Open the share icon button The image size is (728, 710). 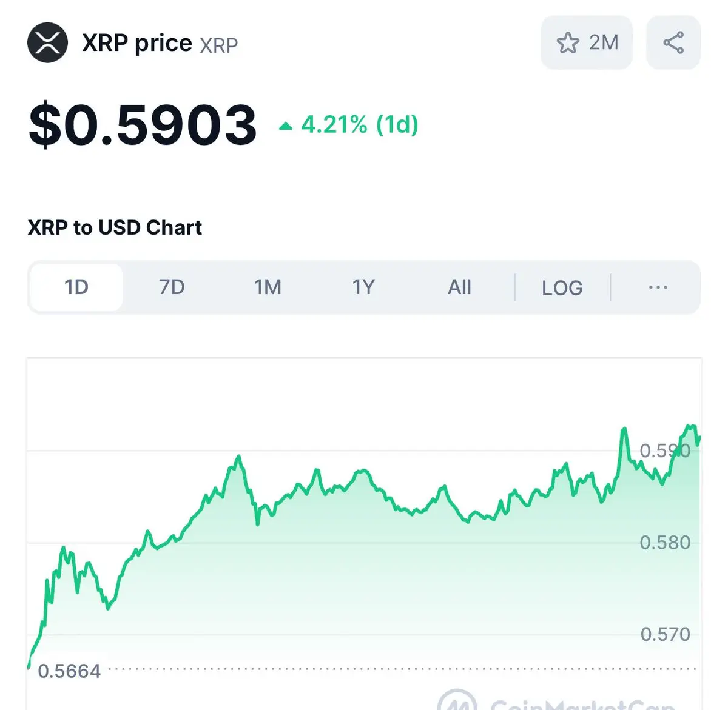[673, 42]
